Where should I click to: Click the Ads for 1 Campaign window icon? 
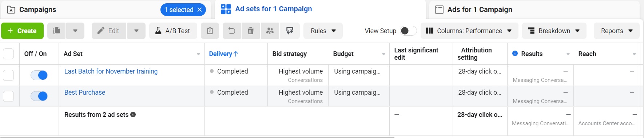click(440, 9)
